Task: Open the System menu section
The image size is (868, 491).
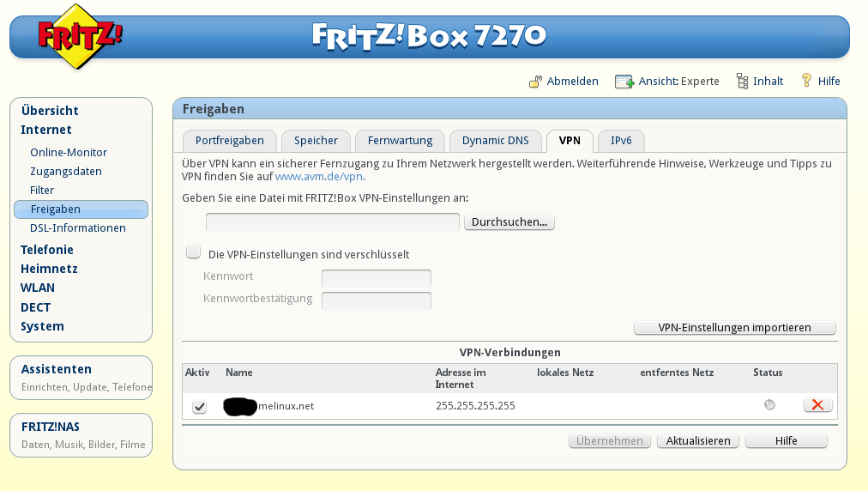Action: click(x=42, y=326)
